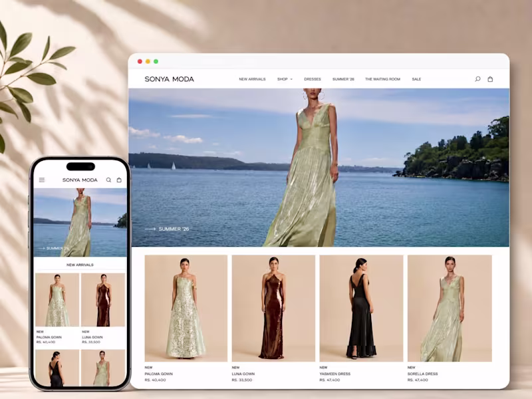This screenshot has width=532, height=399.
Task: Click price RS. 40,400 on desktop
Action: (155, 380)
